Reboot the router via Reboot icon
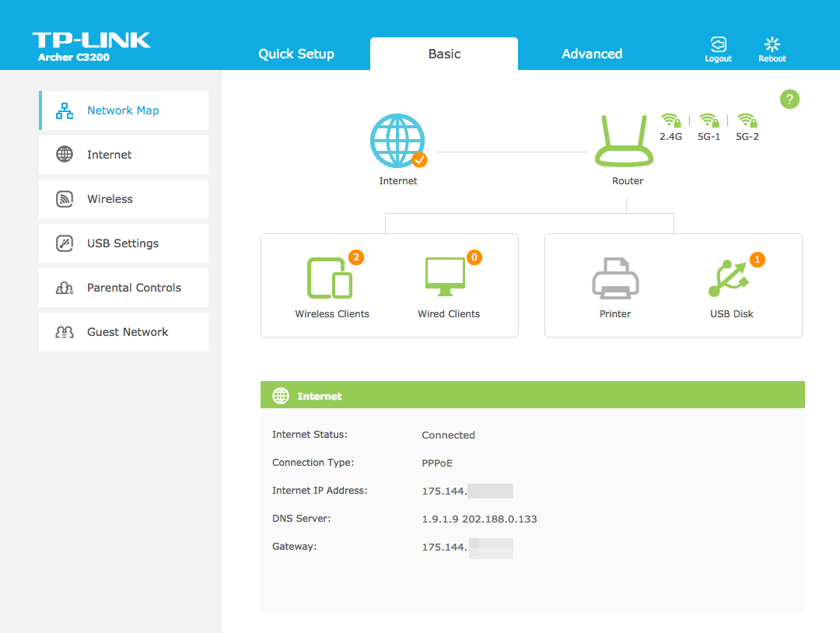 (772, 49)
